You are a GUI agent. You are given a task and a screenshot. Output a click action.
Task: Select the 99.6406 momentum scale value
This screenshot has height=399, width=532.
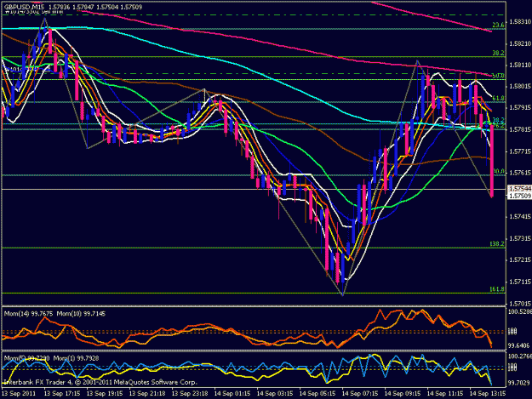tap(518, 345)
